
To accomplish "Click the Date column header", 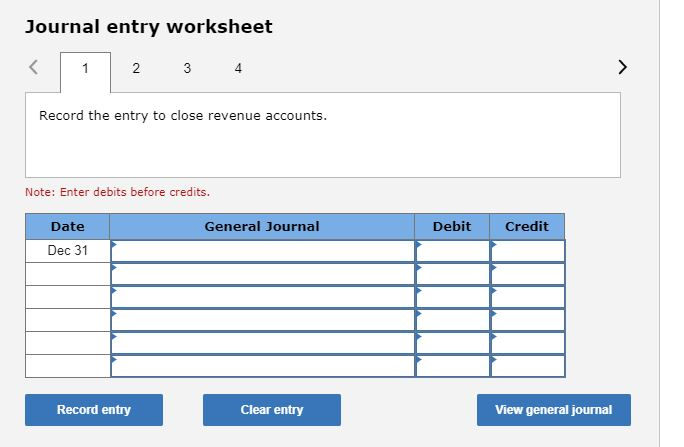I will point(68,226).
